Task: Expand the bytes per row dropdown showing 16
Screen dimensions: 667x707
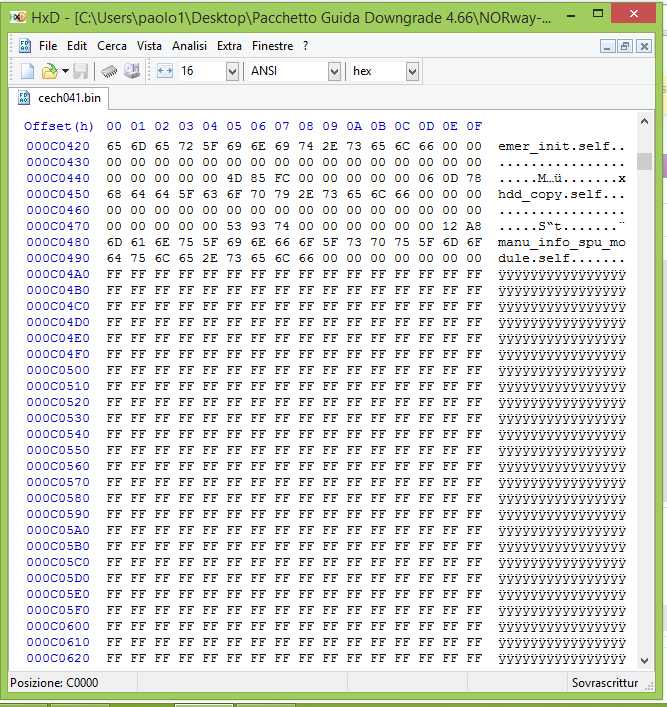Action: click(232, 71)
